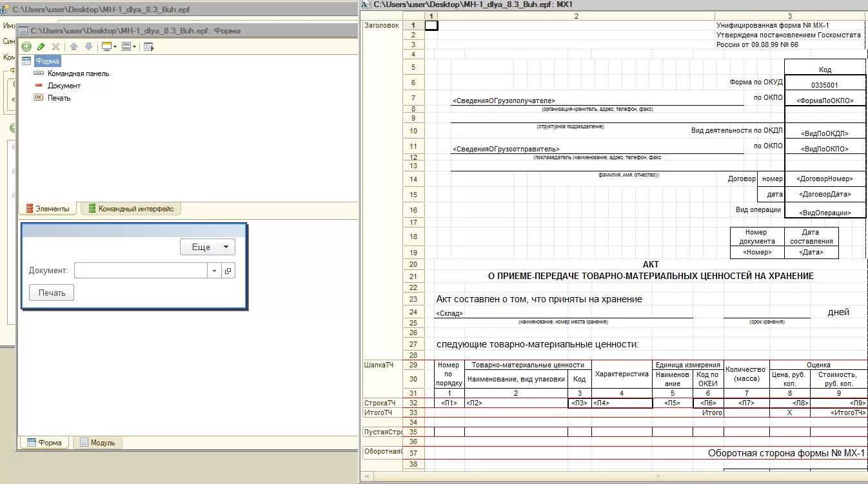
Task: Click the Заголовок named area label
Action: tap(382, 25)
